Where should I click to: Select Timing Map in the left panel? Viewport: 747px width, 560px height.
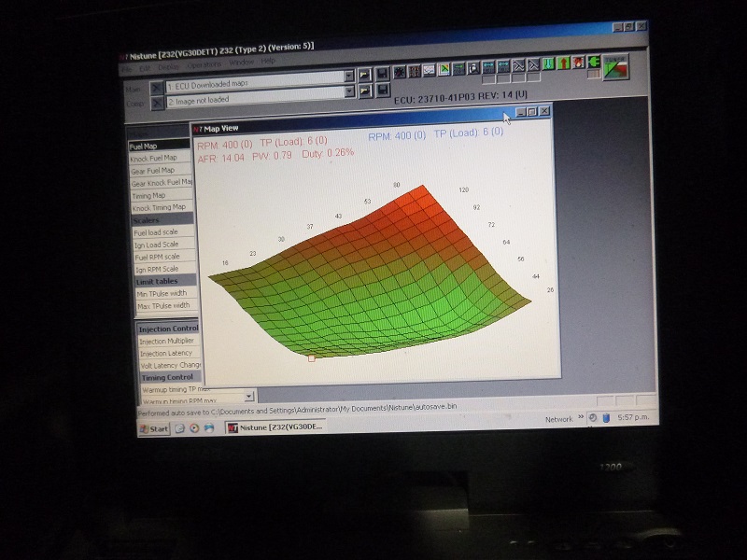coord(149,195)
